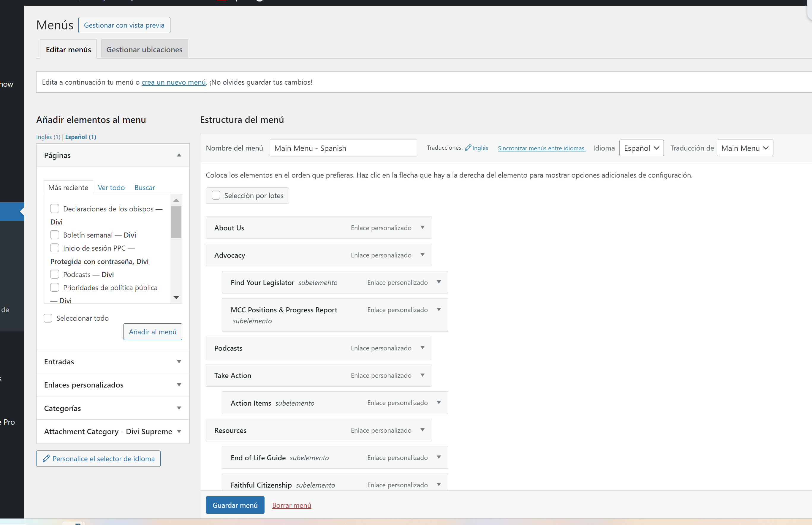
Task: Click Sincronizar menús entre idiomas link
Action: click(542, 148)
